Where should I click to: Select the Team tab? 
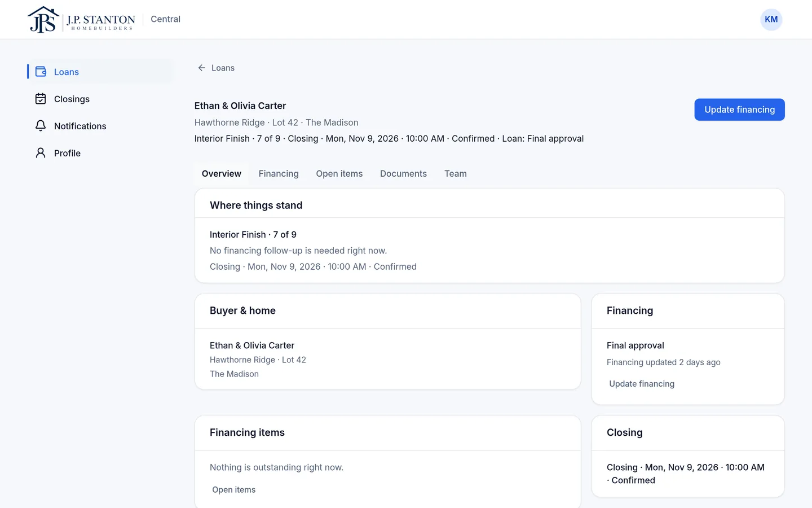pyautogui.click(x=455, y=174)
